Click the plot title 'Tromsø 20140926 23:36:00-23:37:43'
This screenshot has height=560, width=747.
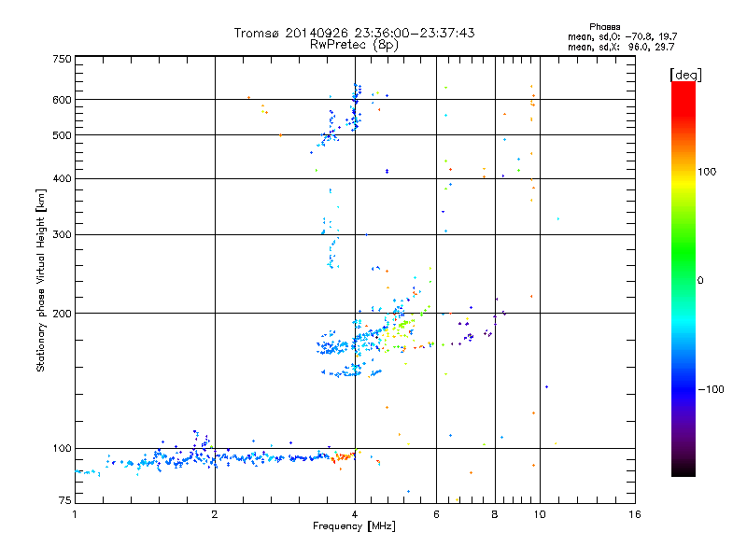354,33
